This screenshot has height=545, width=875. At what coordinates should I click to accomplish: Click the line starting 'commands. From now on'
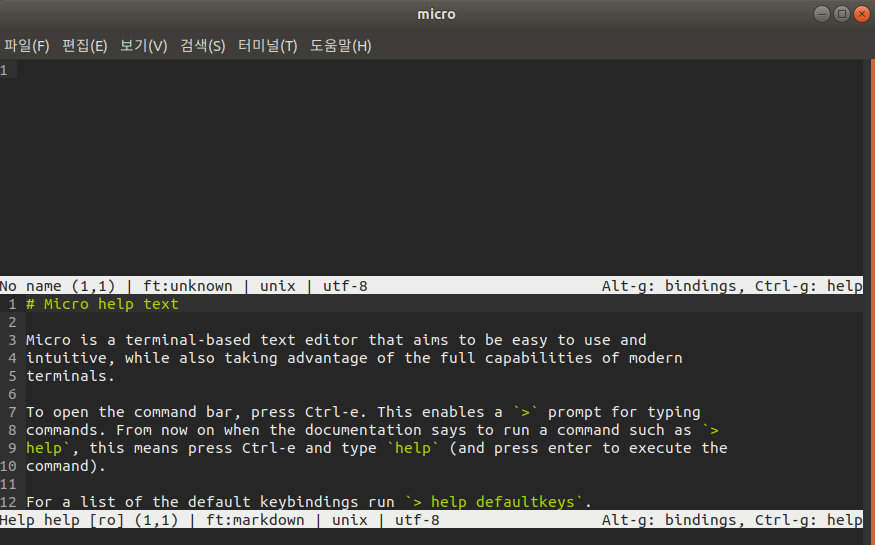[x=372, y=430]
